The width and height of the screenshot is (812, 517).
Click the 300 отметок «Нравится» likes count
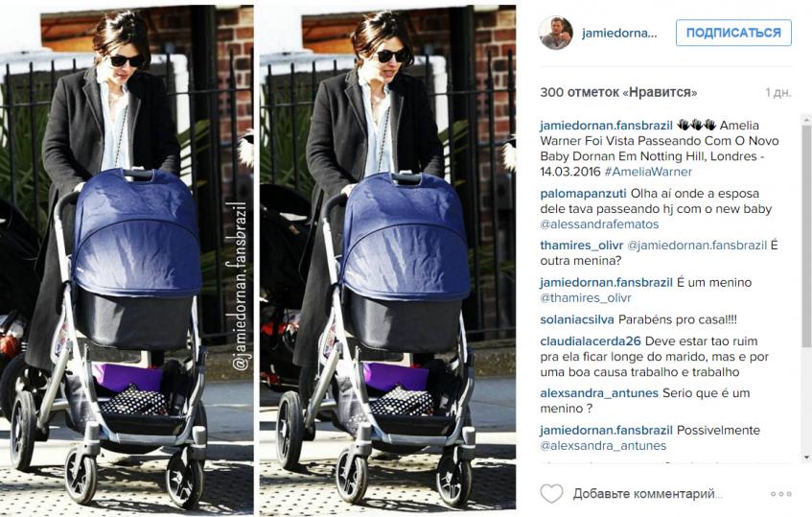618,93
